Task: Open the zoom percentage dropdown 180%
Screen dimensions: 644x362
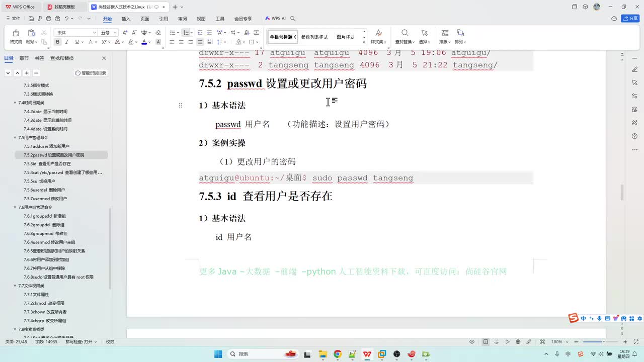Action: (x=566, y=342)
